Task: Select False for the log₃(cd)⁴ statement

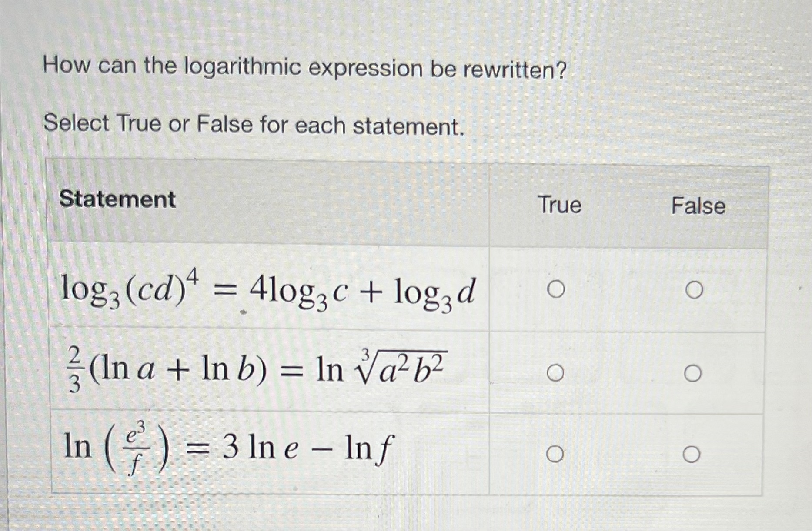Action: pyautogui.click(x=694, y=289)
